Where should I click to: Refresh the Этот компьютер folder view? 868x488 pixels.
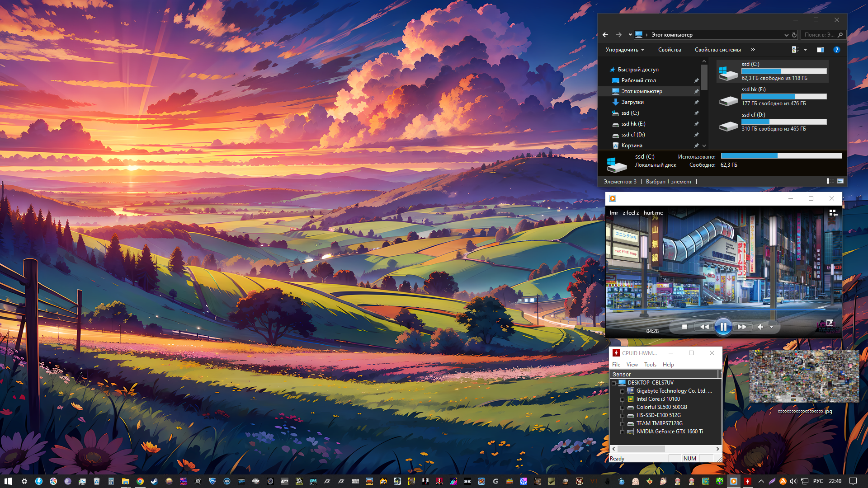point(794,35)
